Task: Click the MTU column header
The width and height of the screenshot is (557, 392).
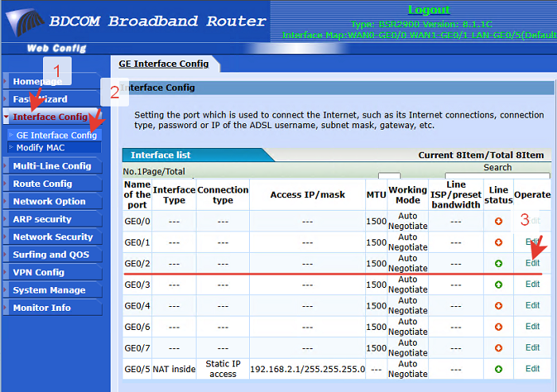Action: pos(376,195)
